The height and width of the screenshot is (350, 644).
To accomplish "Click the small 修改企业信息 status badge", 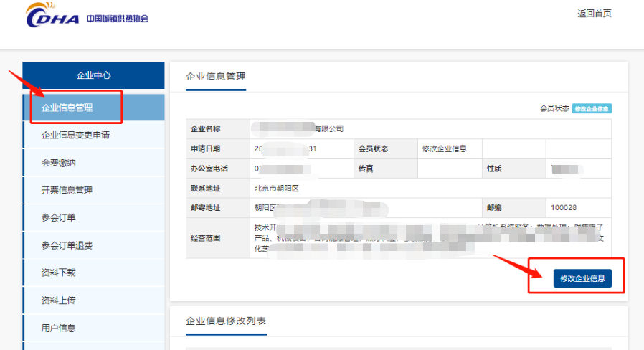I will pyautogui.click(x=592, y=108).
